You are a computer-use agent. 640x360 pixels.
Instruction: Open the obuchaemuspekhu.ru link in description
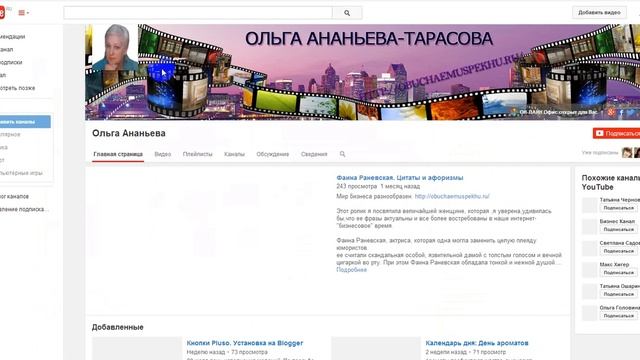(x=452, y=196)
